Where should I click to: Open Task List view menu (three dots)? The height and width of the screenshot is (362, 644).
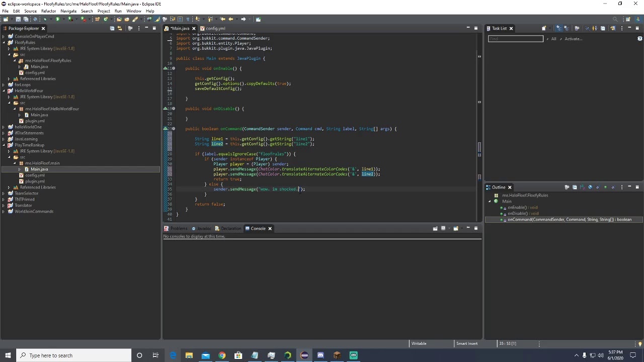(x=622, y=28)
